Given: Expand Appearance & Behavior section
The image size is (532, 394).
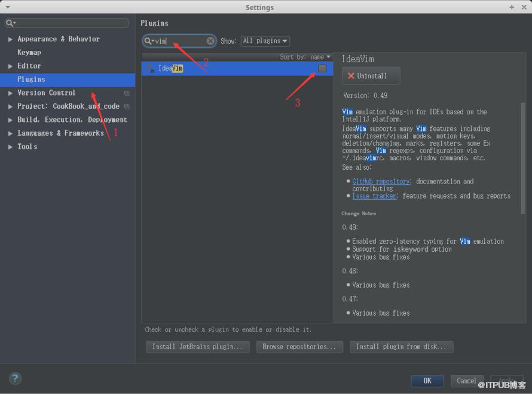Looking at the screenshot, I should click(x=10, y=39).
